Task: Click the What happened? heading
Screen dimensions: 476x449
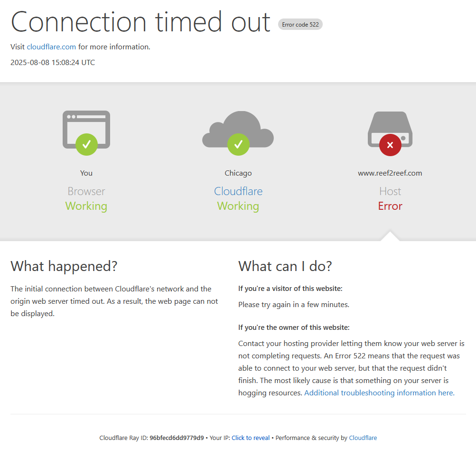Action: (x=64, y=266)
